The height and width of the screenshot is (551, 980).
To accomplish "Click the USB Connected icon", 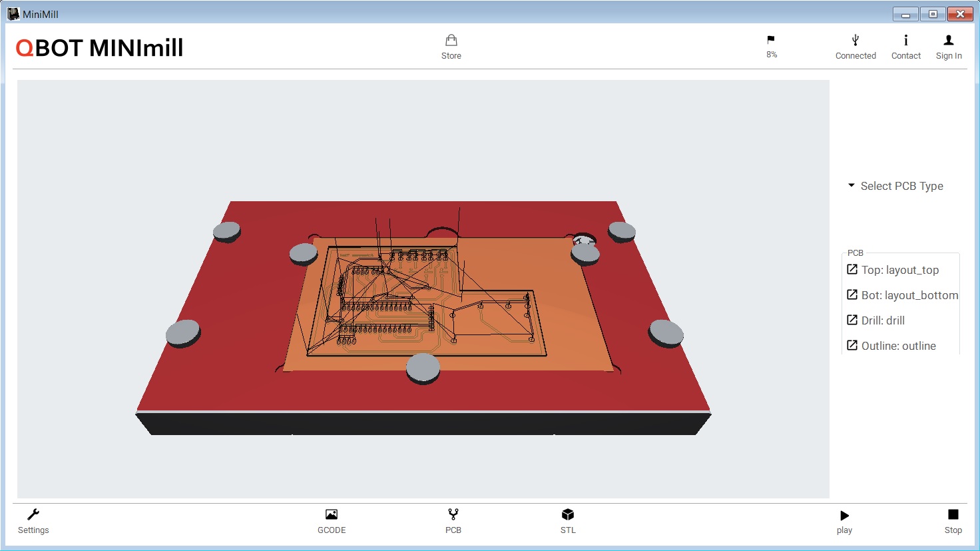I will (856, 41).
